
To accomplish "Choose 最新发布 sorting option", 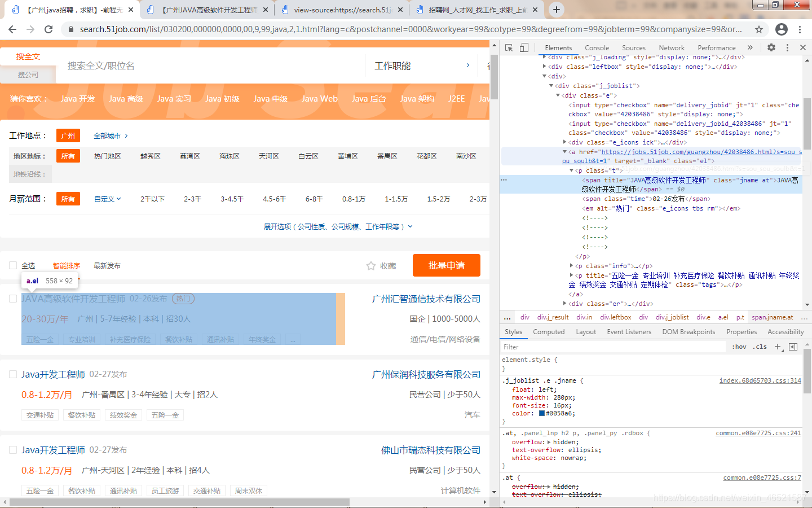I will pos(107,265).
